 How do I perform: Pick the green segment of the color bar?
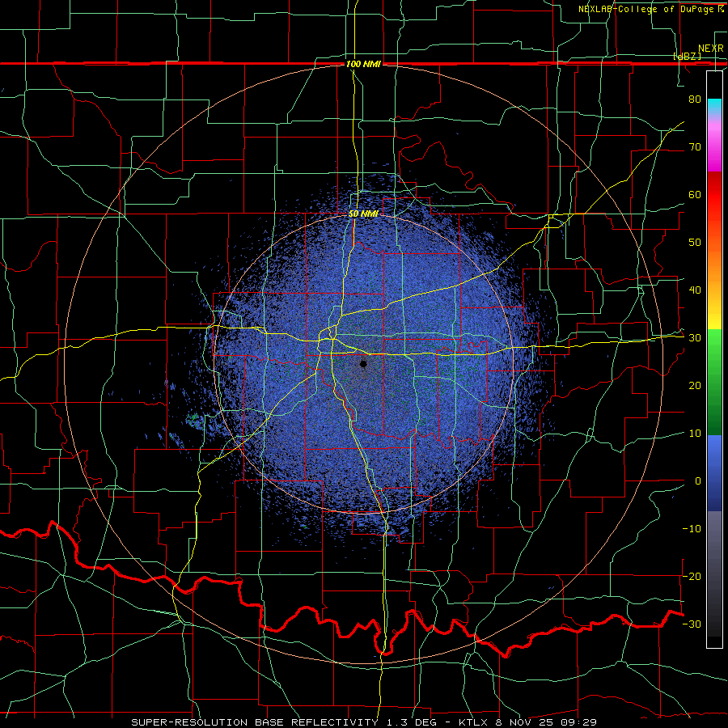coord(714,382)
